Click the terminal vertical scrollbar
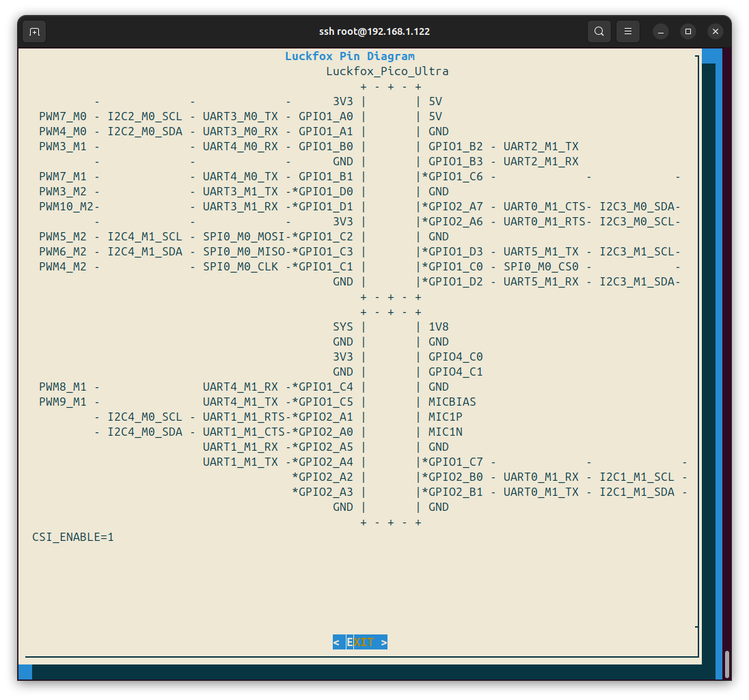This screenshot has height=700, width=749. click(727, 664)
